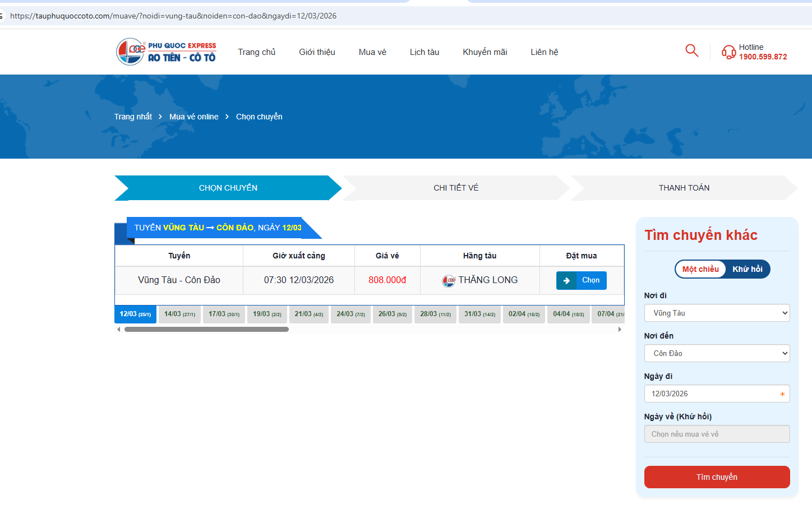Open the Lịch tàu menu
The image size is (812, 509).
pyautogui.click(x=424, y=52)
